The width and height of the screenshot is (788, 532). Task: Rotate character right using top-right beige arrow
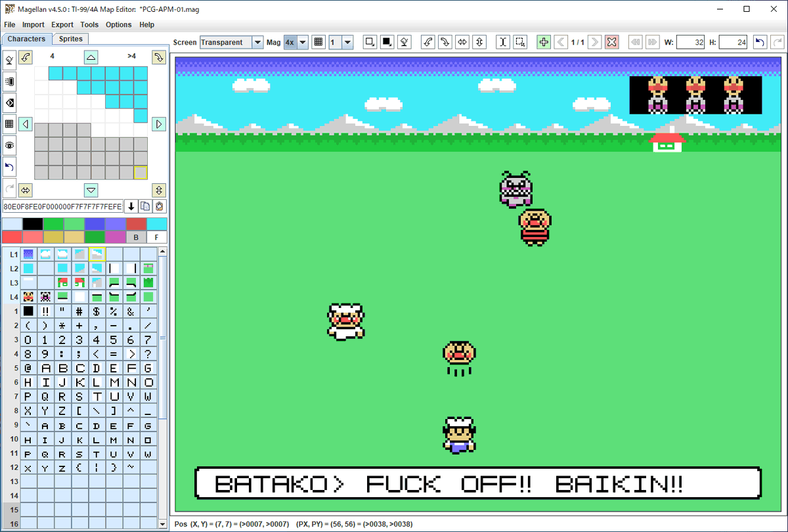[x=158, y=57]
